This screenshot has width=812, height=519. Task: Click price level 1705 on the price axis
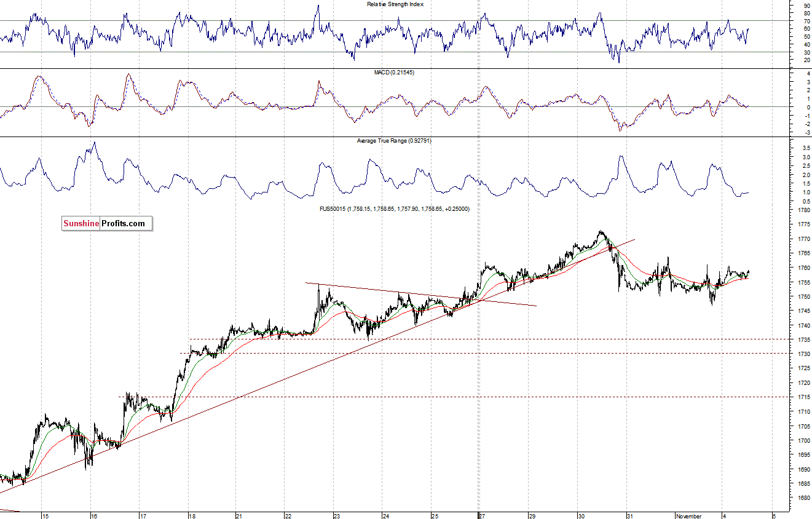803,427
